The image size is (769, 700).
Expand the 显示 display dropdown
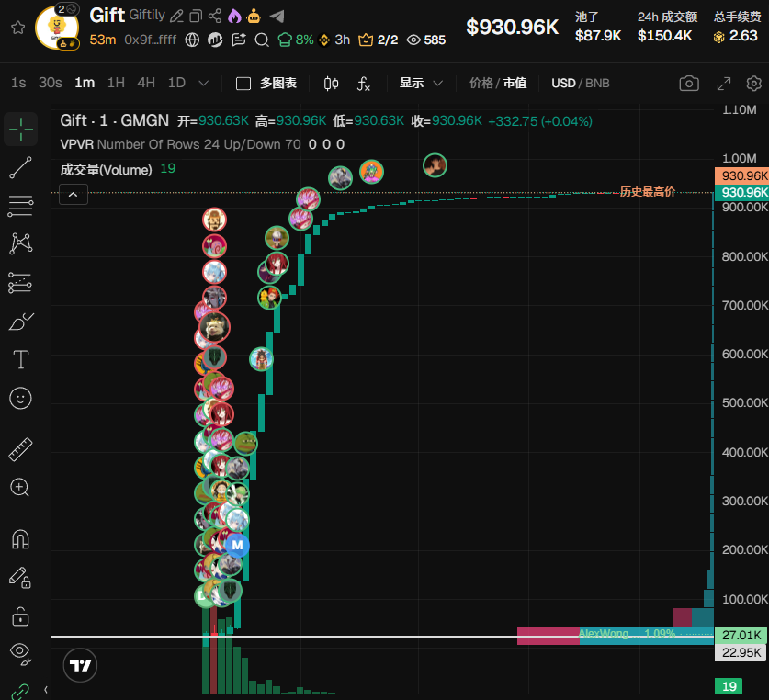pyautogui.click(x=421, y=83)
